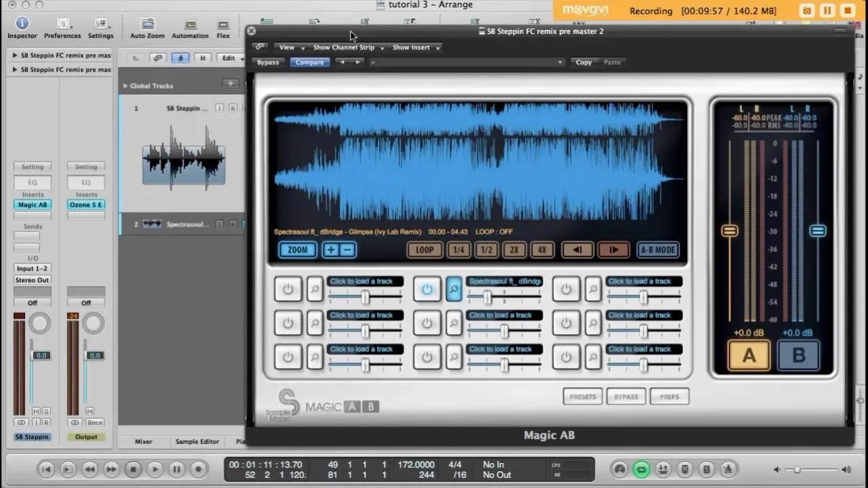This screenshot has width=868, height=488.
Task: Select the 1/2 loop length
Action: point(486,250)
